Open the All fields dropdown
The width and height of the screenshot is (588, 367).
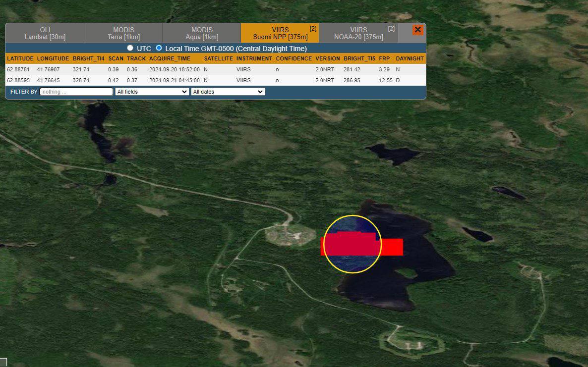coord(152,92)
